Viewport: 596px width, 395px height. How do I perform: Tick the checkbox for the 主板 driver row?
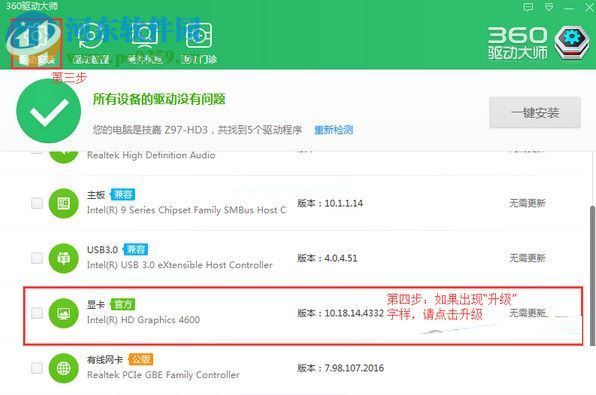[37, 203]
